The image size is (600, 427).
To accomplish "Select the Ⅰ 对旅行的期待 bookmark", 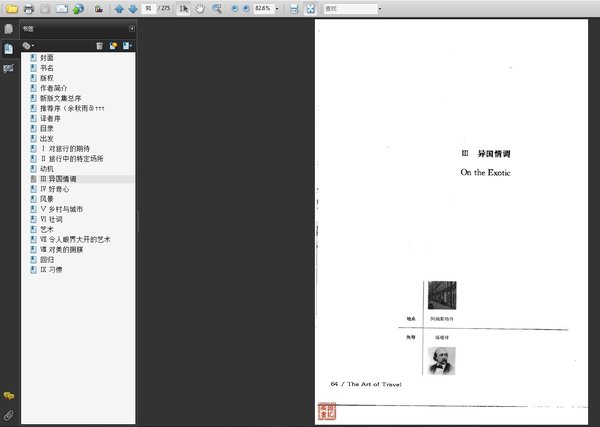I will (x=65, y=148).
